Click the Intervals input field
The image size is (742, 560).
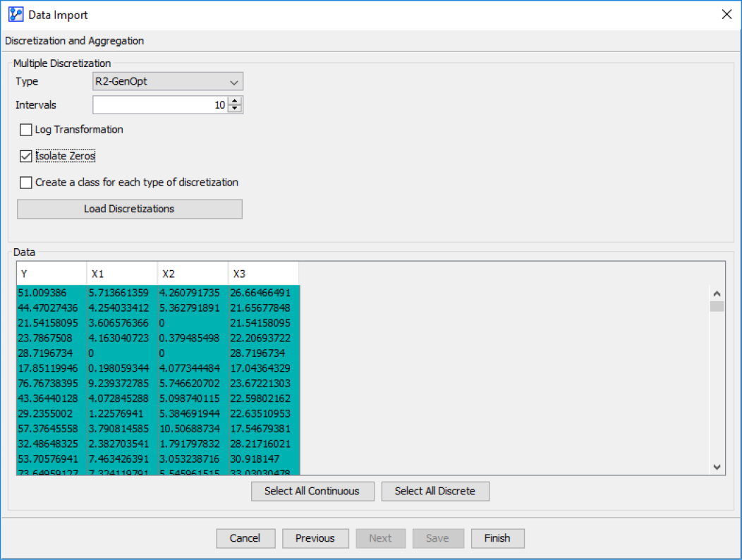coord(159,105)
